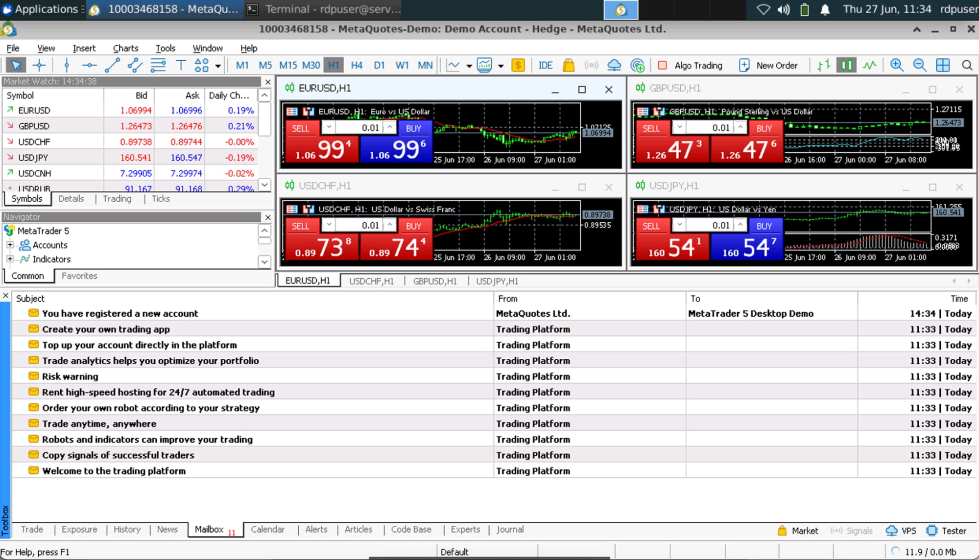Select the Text annotation tool

(x=181, y=65)
